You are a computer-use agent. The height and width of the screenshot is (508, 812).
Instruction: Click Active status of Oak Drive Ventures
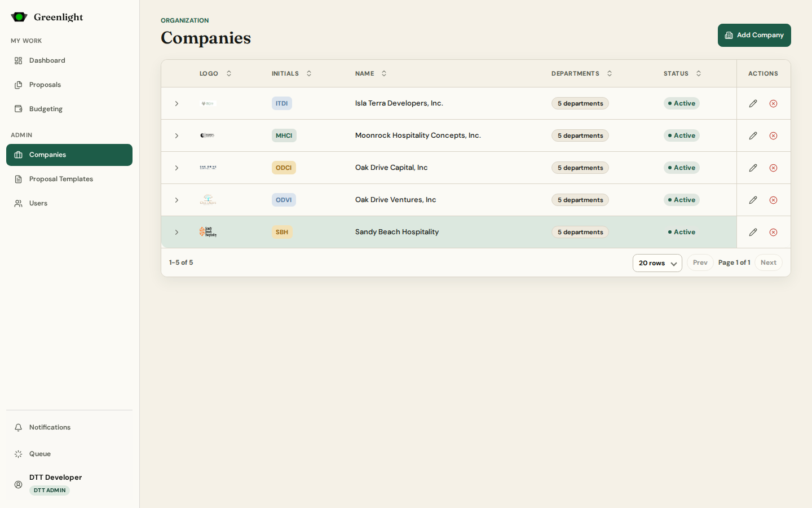pos(682,200)
